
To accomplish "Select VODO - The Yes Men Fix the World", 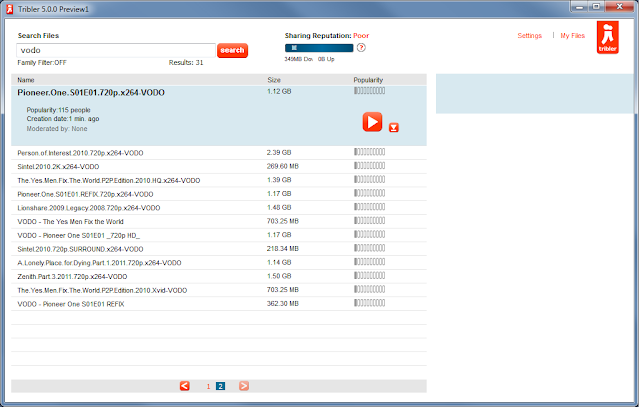I will [219, 222].
